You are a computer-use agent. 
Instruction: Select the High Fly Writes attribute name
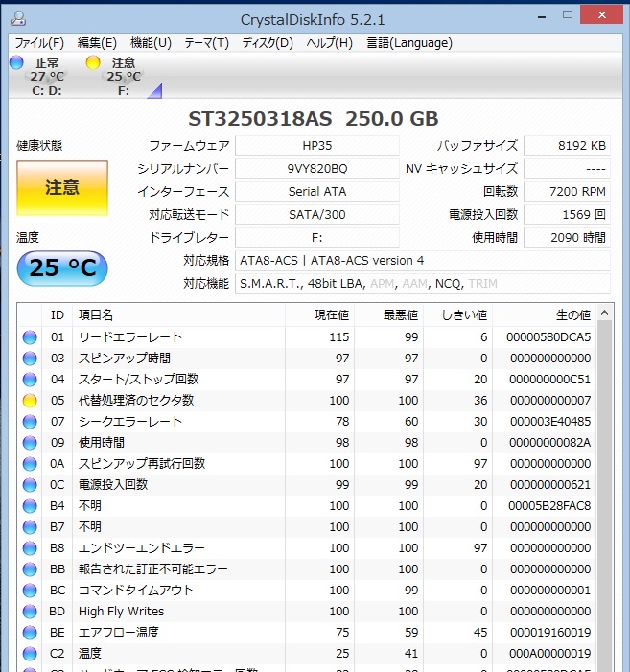tap(121, 612)
